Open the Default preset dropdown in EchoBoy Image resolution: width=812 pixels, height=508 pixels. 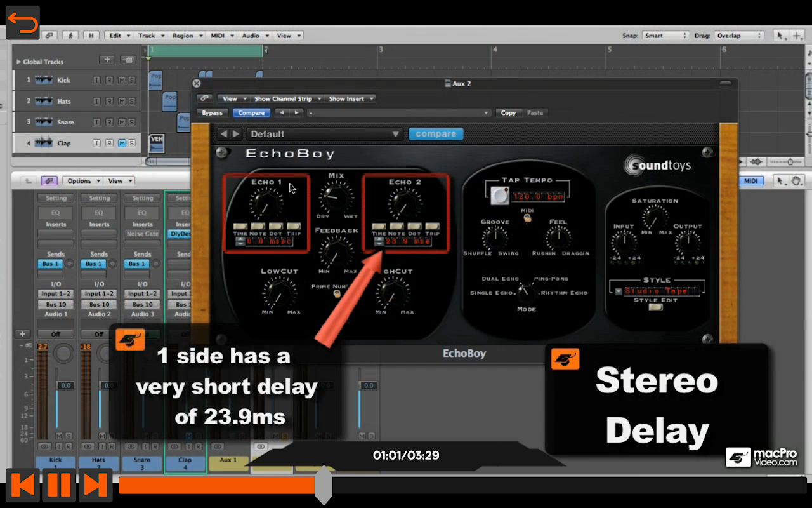pyautogui.click(x=324, y=134)
